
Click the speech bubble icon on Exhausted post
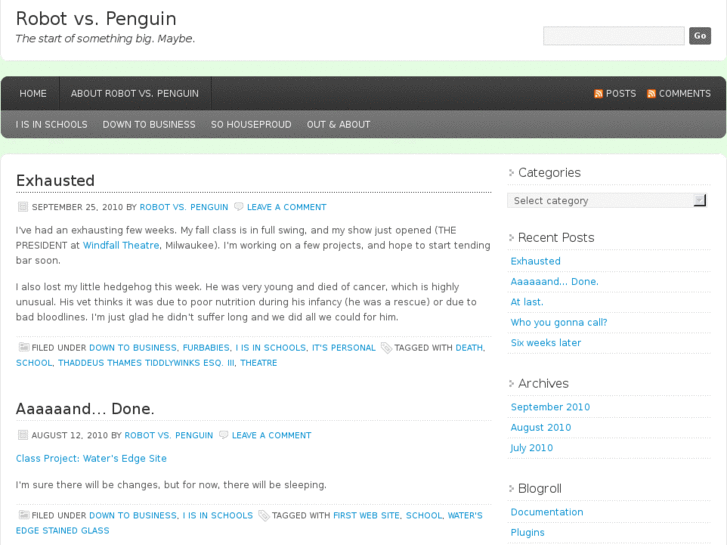tap(238, 206)
